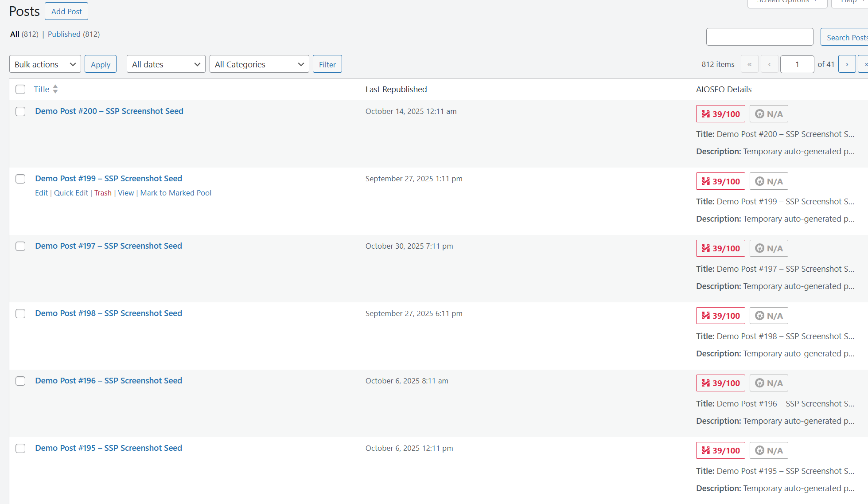Click TruSEO score badge for Post #197
The height and width of the screenshot is (504, 868).
(720, 248)
